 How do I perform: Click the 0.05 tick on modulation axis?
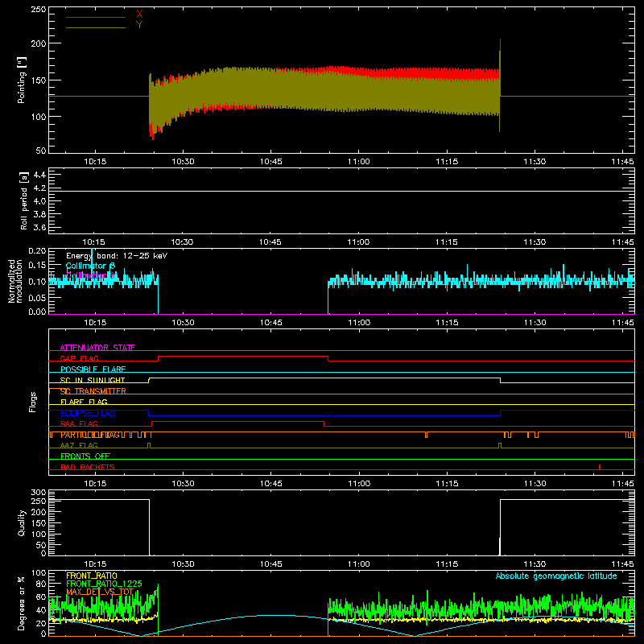(x=37, y=297)
